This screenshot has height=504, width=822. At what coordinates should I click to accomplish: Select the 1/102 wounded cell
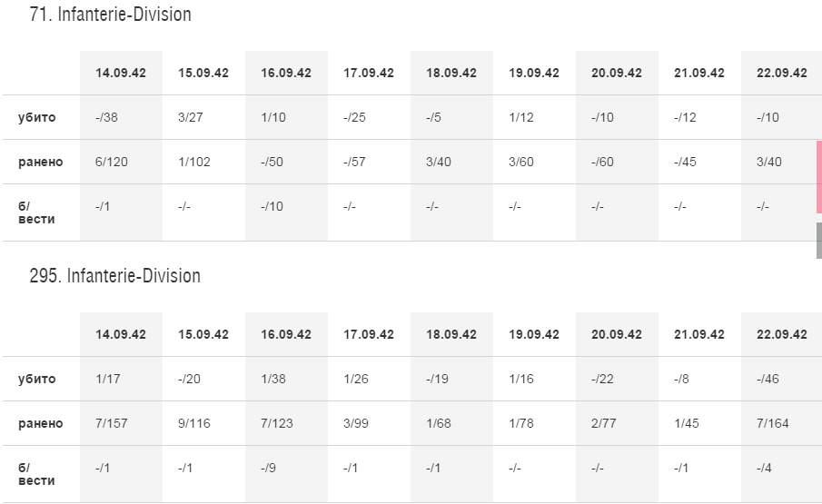coord(204,162)
